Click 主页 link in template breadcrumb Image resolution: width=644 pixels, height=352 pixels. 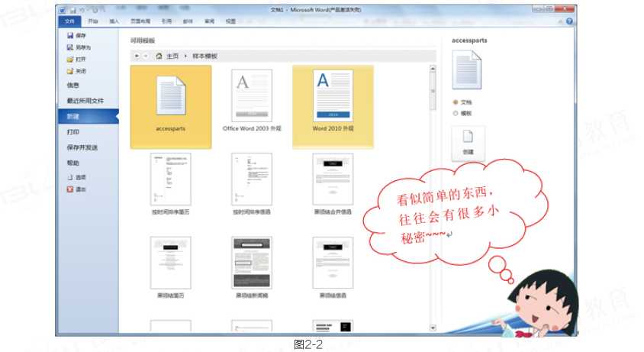pyautogui.click(x=172, y=56)
